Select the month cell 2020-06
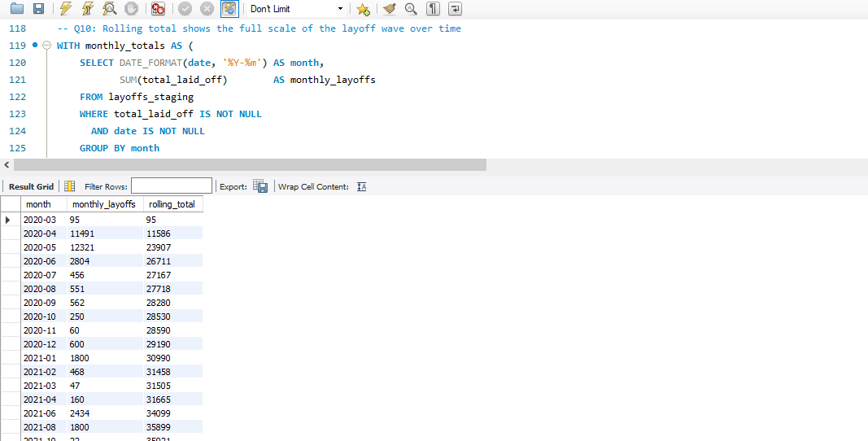868x441 pixels. tap(44, 261)
